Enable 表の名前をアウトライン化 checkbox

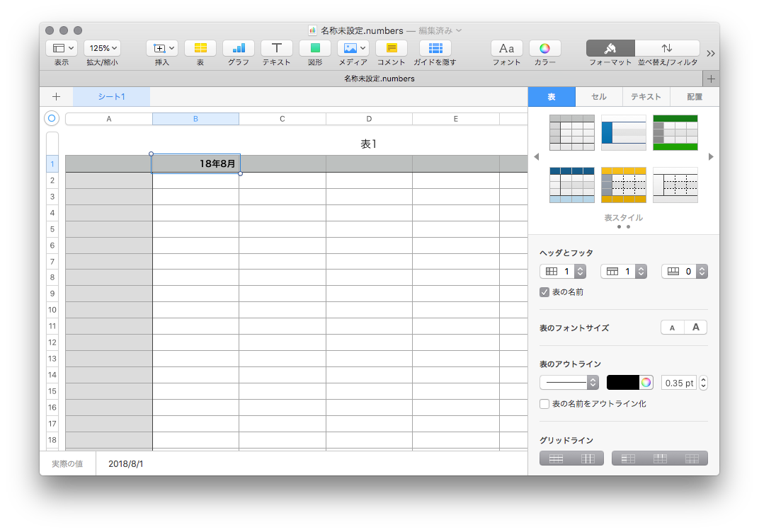coord(544,404)
